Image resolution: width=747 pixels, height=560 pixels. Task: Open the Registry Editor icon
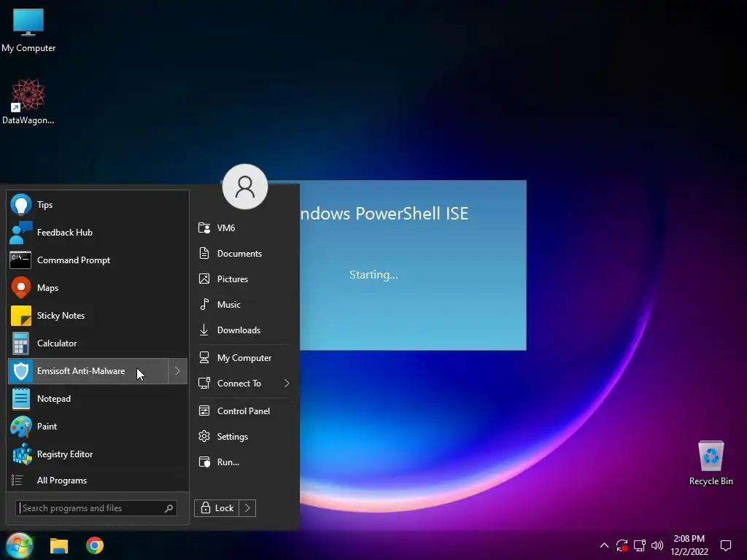coord(22,454)
